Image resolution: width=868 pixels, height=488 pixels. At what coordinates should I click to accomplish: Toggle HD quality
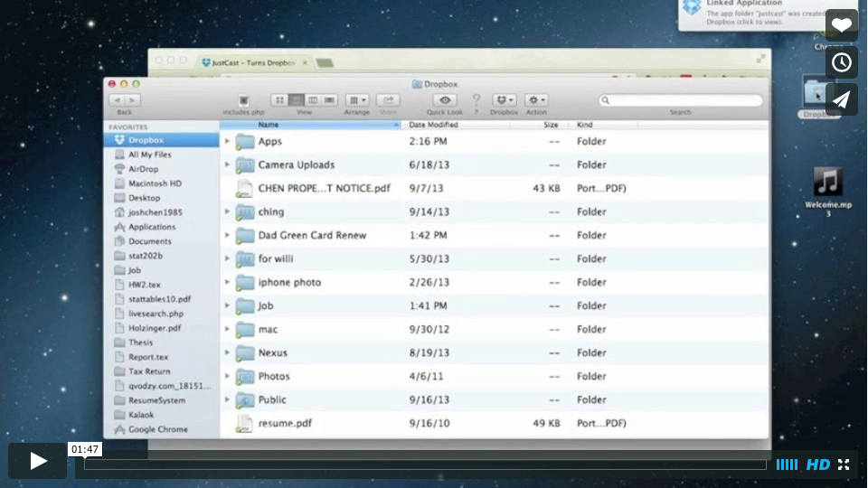[817, 465]
